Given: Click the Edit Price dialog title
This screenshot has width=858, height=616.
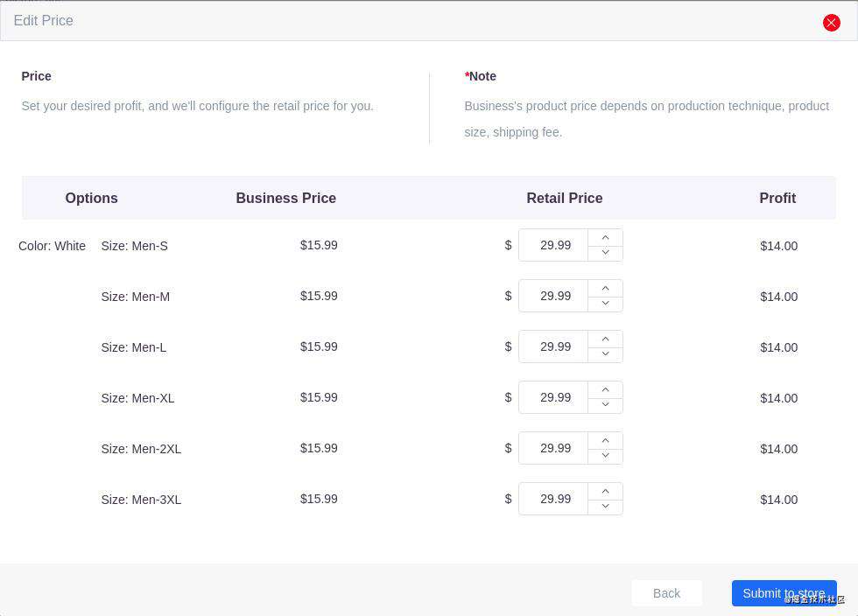Looking at the screenshot, I should (43, 21).
